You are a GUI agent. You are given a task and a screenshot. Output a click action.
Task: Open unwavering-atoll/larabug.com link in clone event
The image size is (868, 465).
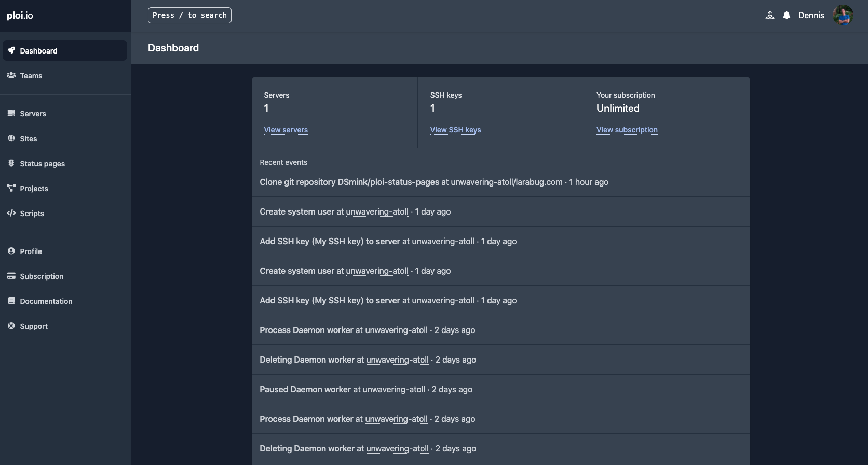(x=507, y=182)
